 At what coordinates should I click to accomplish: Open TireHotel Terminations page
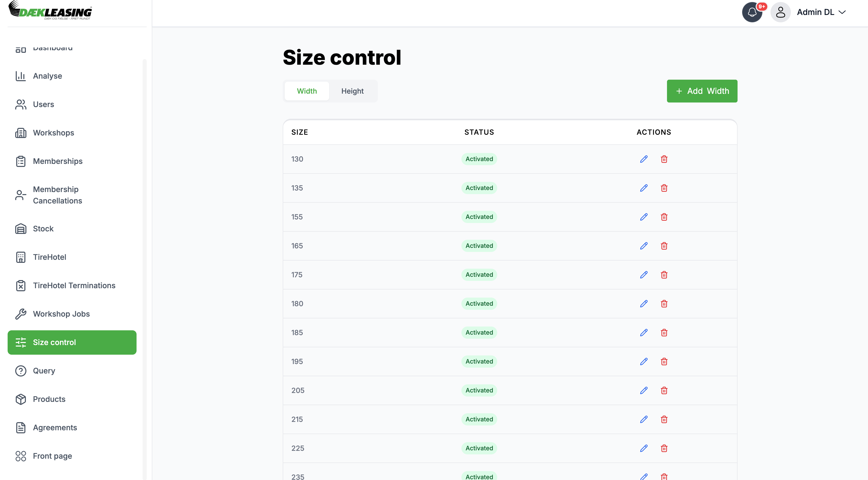pyautogui.click(x=72, y=286)
